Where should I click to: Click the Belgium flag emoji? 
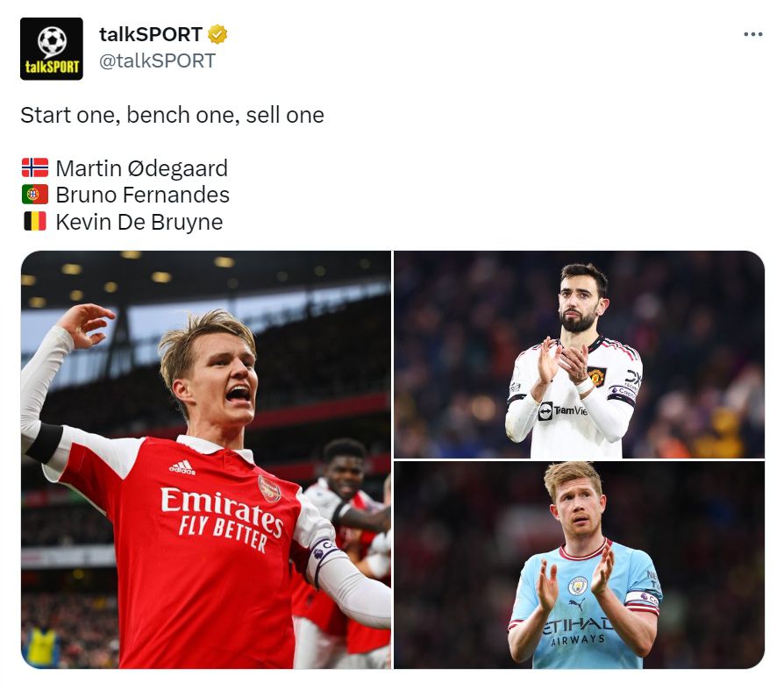point(35,221)
